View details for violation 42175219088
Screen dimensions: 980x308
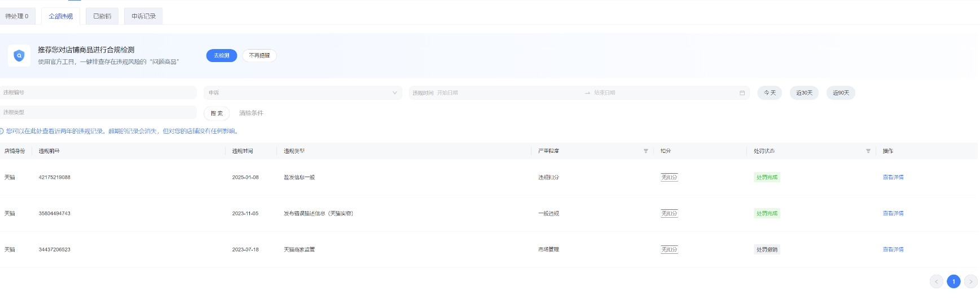click(x=893, y=178)
